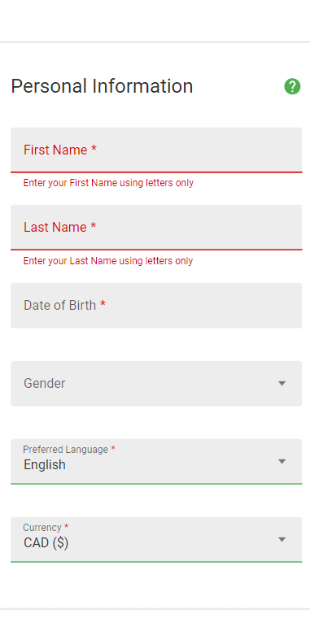Screen dimensions: 310x644
Task: Click the red Last Name label
Action: tap(60, 227)
